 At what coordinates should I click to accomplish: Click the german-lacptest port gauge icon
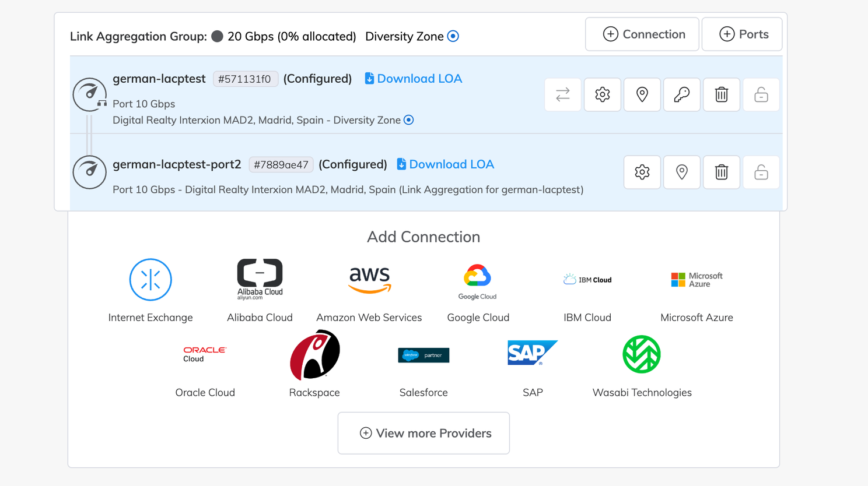click(x=89, y=94)
